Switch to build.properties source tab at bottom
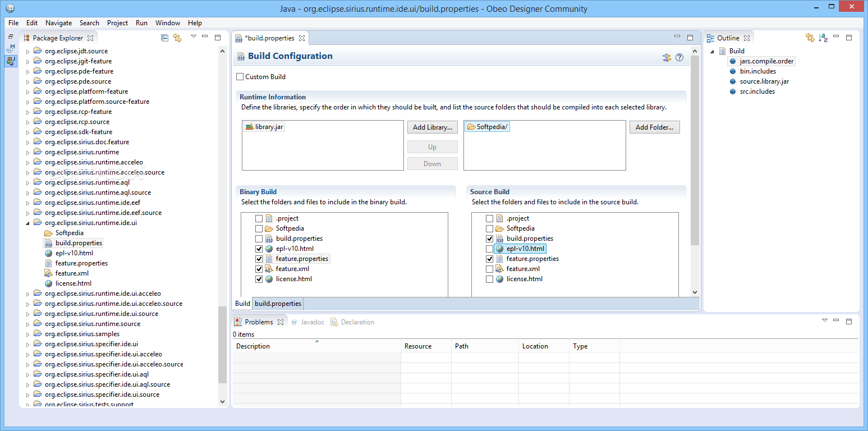 [x=278, y=304]
